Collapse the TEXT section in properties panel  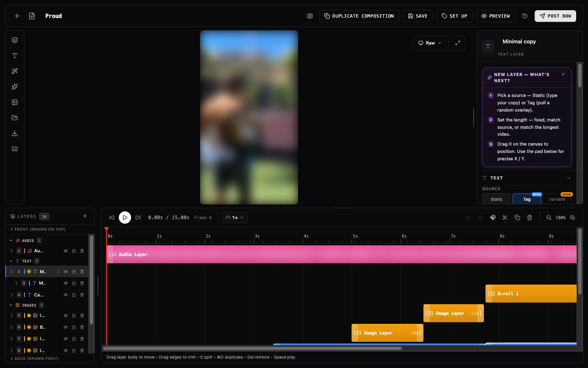pyautogui.click(x=569, y=178)
